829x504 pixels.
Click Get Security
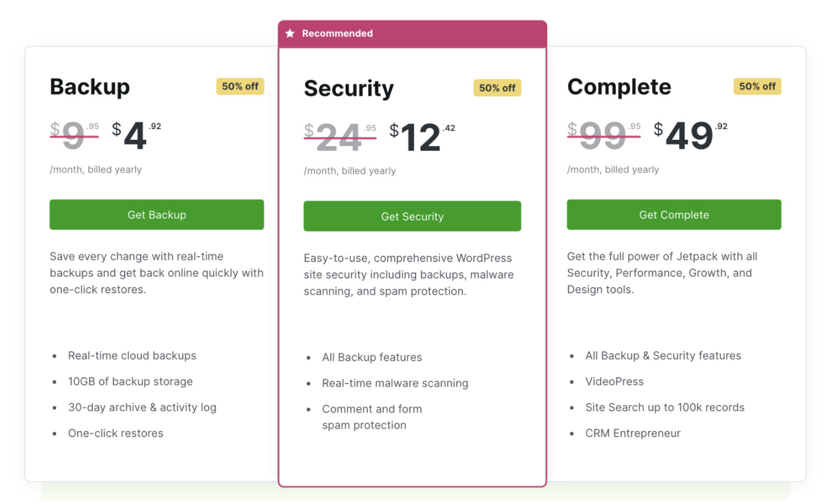click(x=412, y=216)
